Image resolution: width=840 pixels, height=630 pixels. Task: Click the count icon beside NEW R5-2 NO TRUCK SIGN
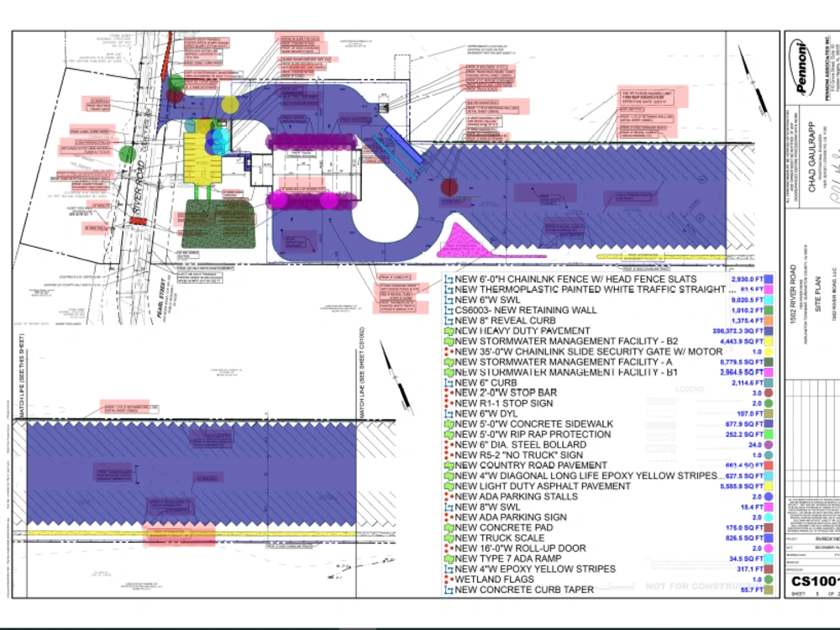pos(449,455)
